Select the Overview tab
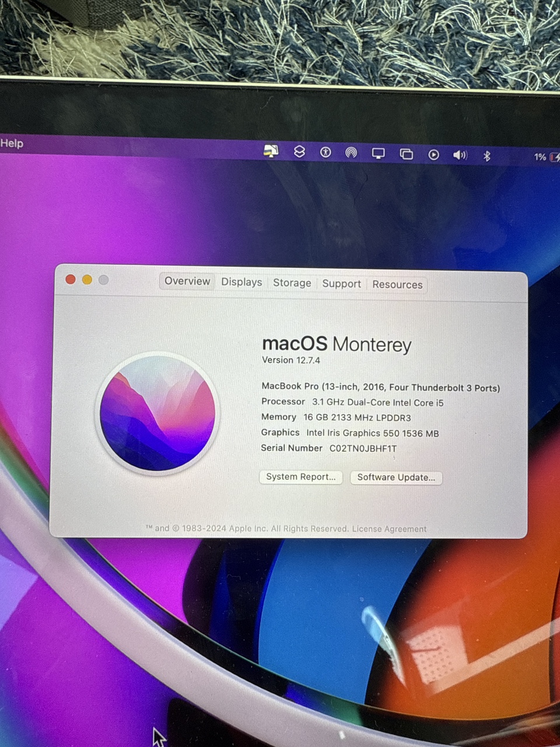The height and width of the screenshot is (747, 560). tap(187, 281)
